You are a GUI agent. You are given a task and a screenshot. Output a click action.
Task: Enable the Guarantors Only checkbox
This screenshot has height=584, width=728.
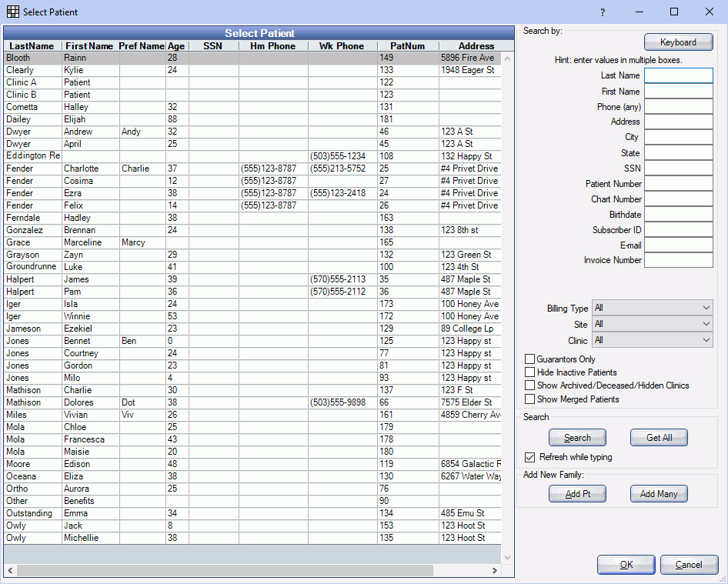point(529,359)
